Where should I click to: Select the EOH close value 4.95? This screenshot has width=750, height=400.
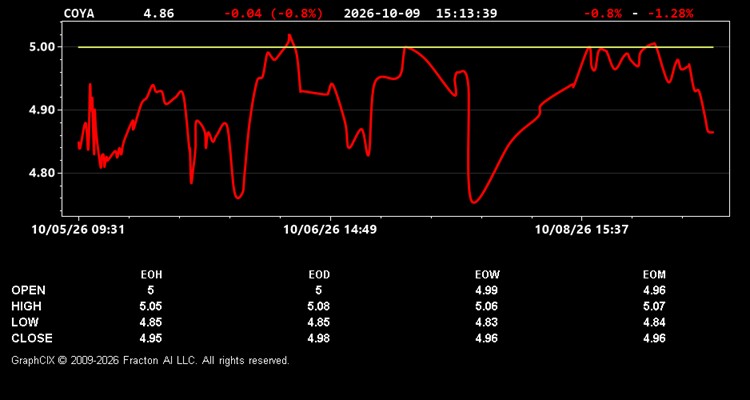151,338
